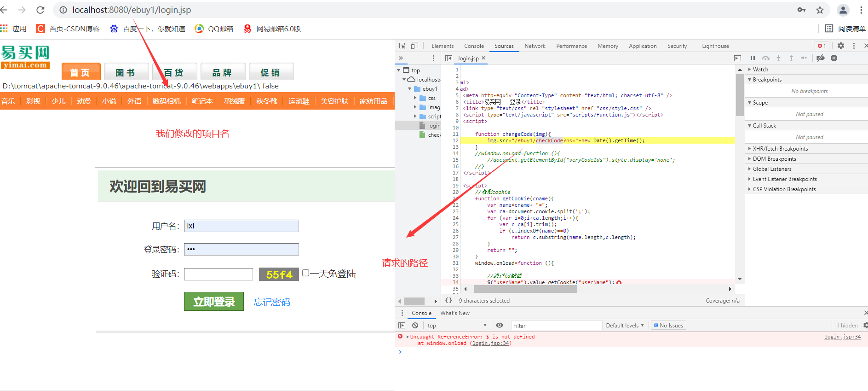Switch to the Console tab in the top bar

[x=474, y=46]
